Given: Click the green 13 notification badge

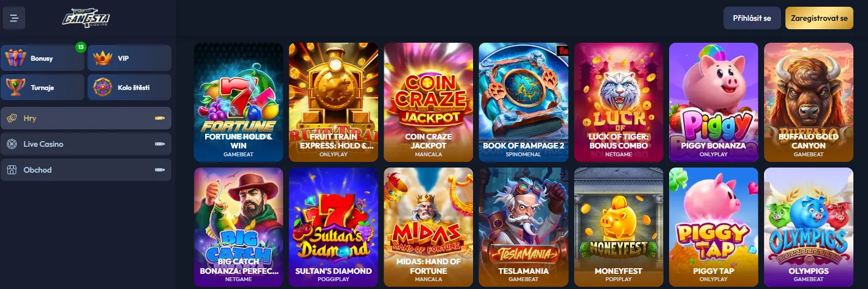Looking at the screenshot, I should click(80, 47).
